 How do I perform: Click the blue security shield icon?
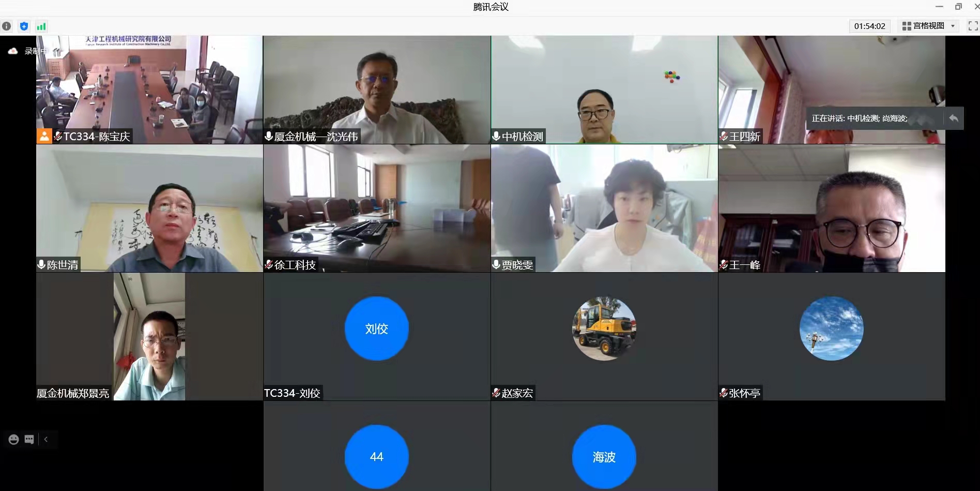24,26
